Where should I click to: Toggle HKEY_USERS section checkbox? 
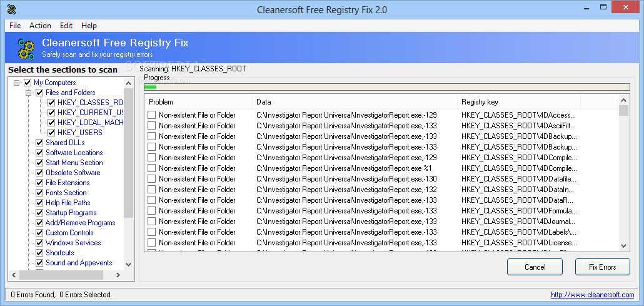tap(51, 133)
